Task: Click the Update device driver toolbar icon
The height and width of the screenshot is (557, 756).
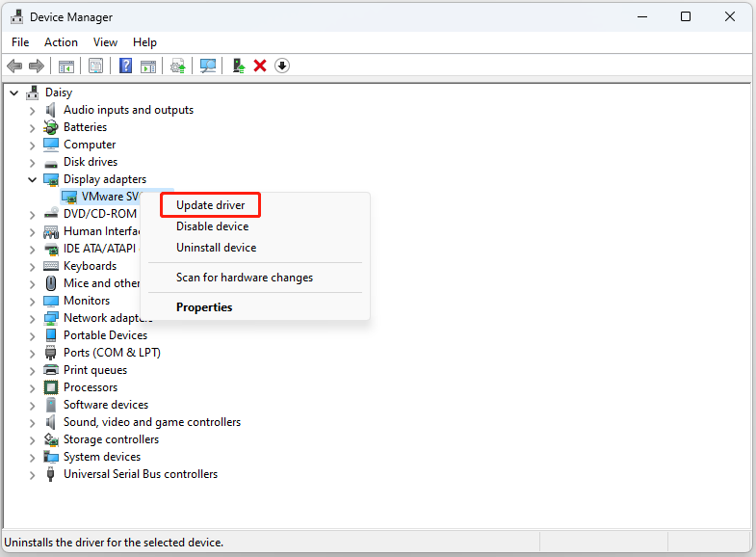Action: [178, 66]
